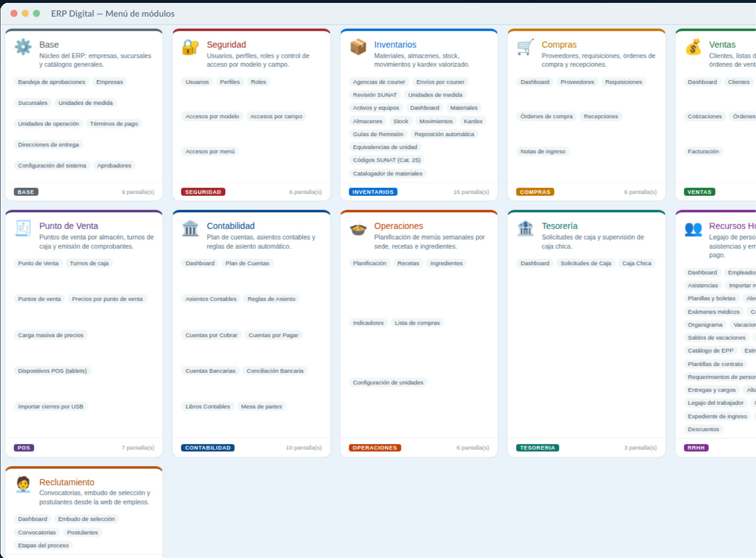Click the Contabilidad bank building icon
The height and width of the screenshot is (558, 756).
[190, 228]
